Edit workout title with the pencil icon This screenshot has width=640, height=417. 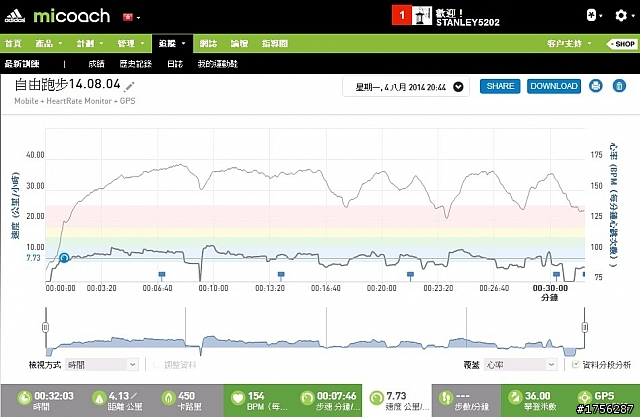[129, 86]
